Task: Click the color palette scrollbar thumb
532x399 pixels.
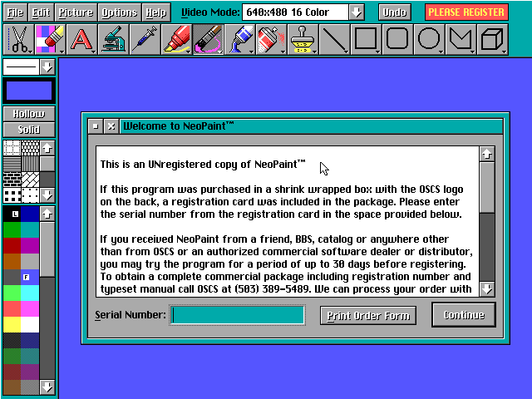Action: tap(47, 249)
